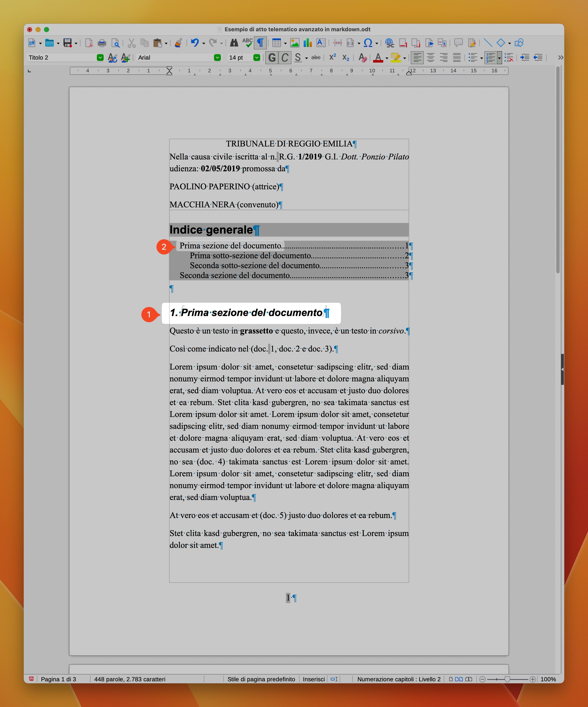The width and height of the screenshot is (588, 707).
Task: Click the document modified save indicator
Action: pos(31,679)
